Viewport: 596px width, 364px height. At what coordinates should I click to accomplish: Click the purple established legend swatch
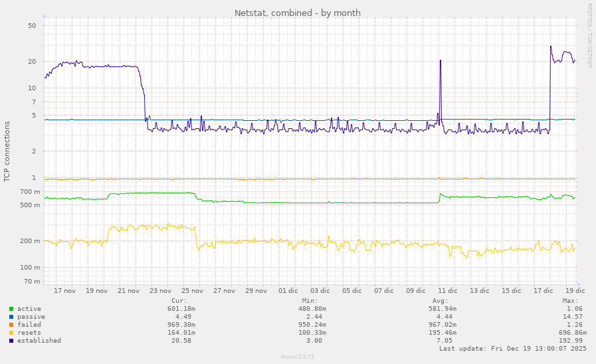pos(11,341)
